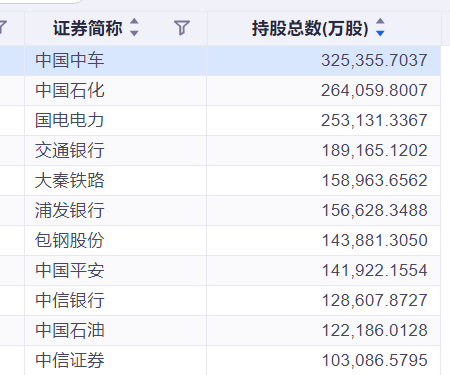Select 中信证券 row
Viewport: 450px width, 375px height.
pyautogui.click(x=220, y=360)
